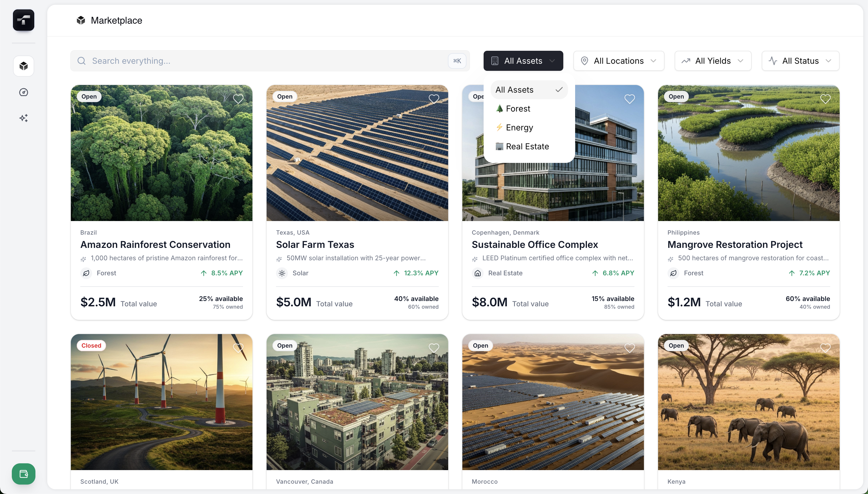This screenshot has width=868, height=494.
Task: Click the sparkle icon beside the Solar Farm description
Action: point(279,259)
